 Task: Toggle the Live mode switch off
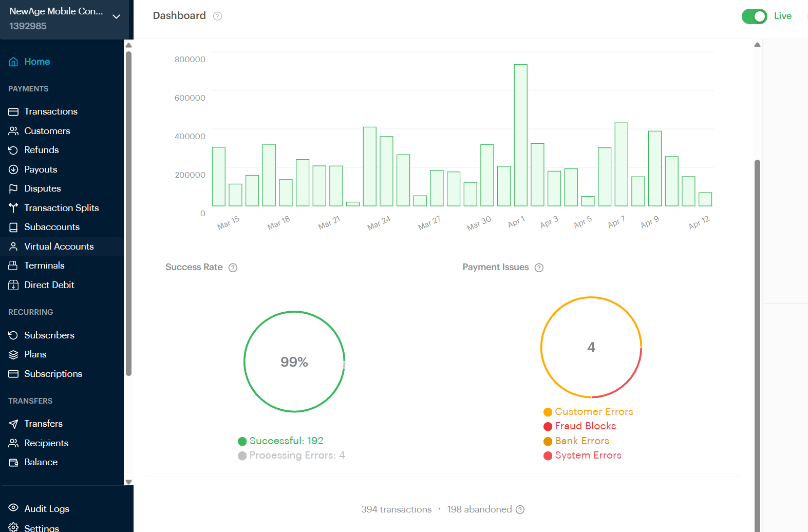(754, 16)
